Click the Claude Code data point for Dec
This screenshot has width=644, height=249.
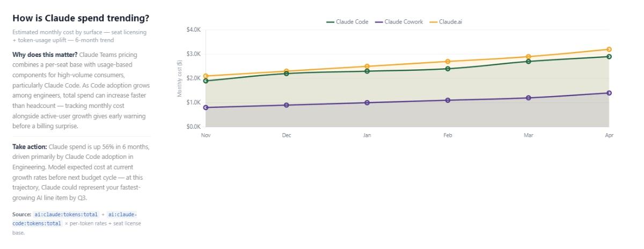pyautogui.click(x=287, y=74)
